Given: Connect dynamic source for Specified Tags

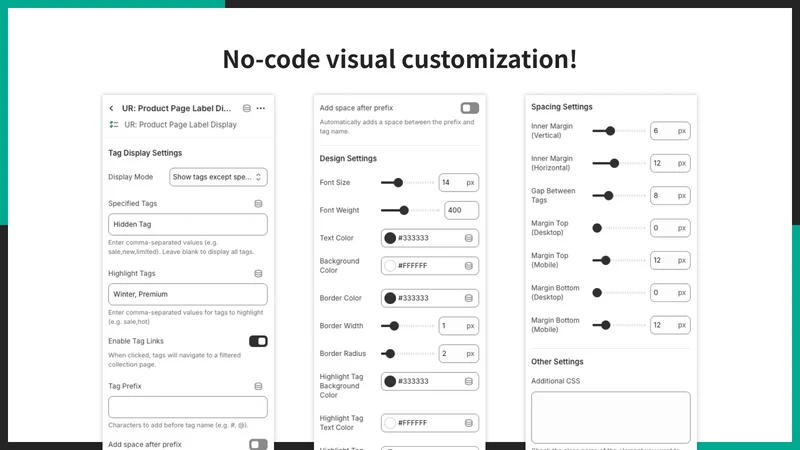Looking at the screenshot, I should click(258, 204).
